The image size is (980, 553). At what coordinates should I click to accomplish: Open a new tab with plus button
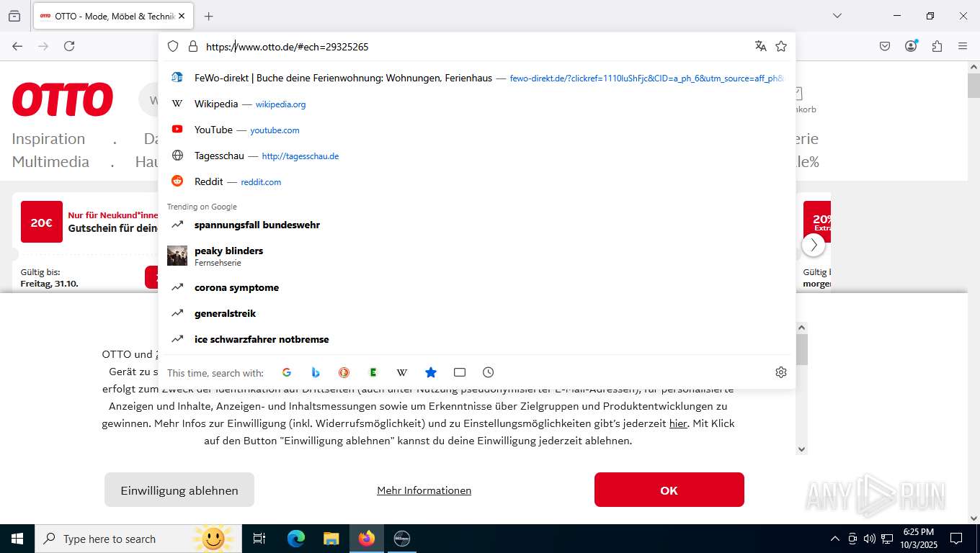[x=208, y=16]
